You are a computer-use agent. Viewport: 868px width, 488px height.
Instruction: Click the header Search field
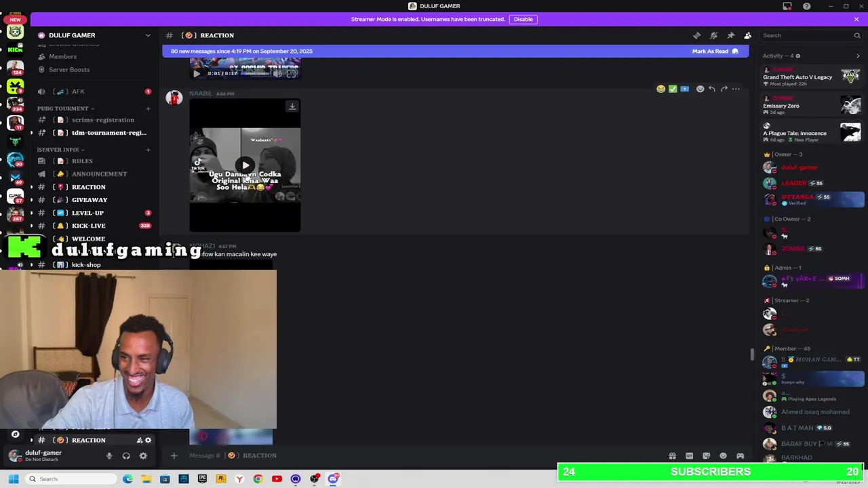811,35
